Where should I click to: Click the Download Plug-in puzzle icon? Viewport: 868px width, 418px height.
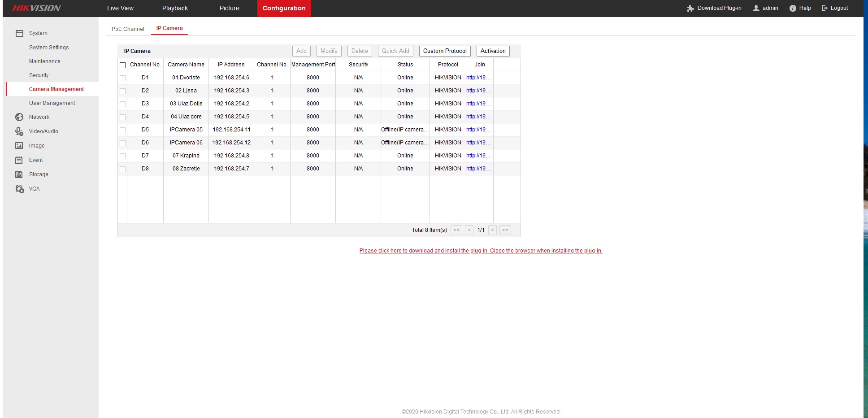[x=690, y=9]
